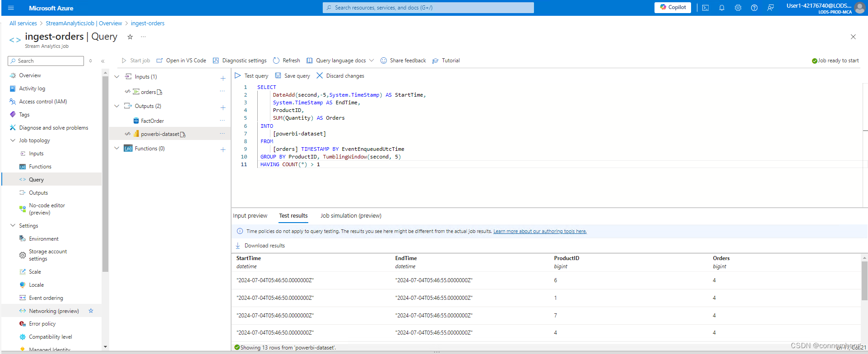
Task: Start the Stream Analytics job
Action: click(136, 61)
